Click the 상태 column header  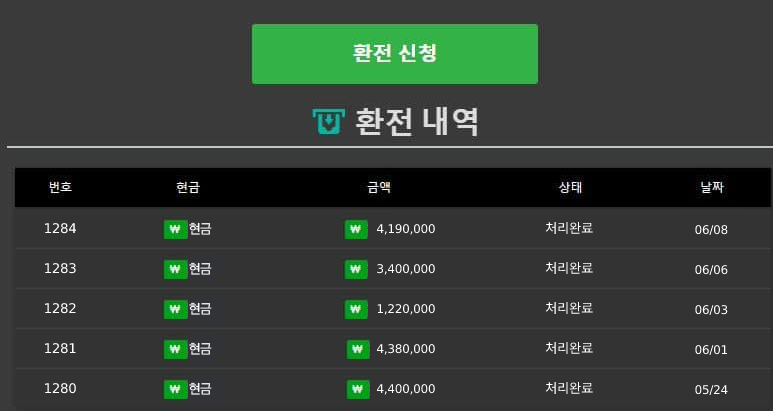569,187
